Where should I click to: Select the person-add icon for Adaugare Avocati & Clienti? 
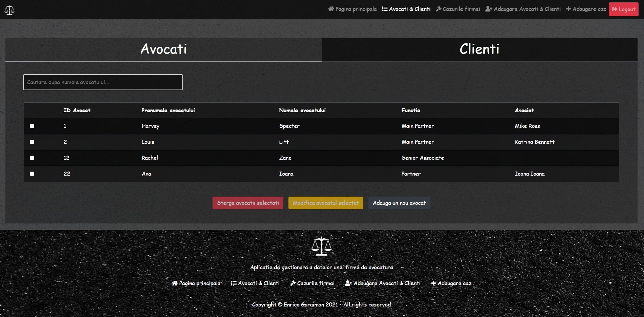click(x=487, y=9)
